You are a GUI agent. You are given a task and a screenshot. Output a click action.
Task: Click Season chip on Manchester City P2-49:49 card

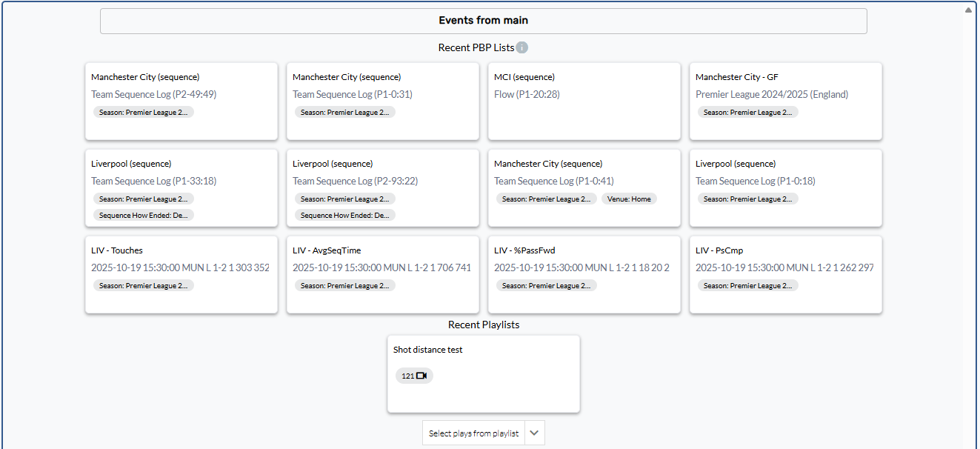(x=144, y=112)
